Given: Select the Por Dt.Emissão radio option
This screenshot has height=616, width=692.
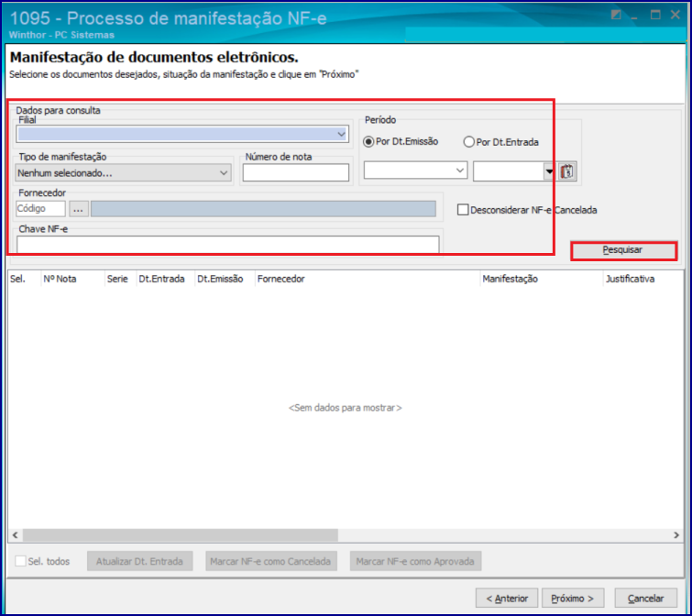Looking at the screenshot, I should tap(368, 142).
